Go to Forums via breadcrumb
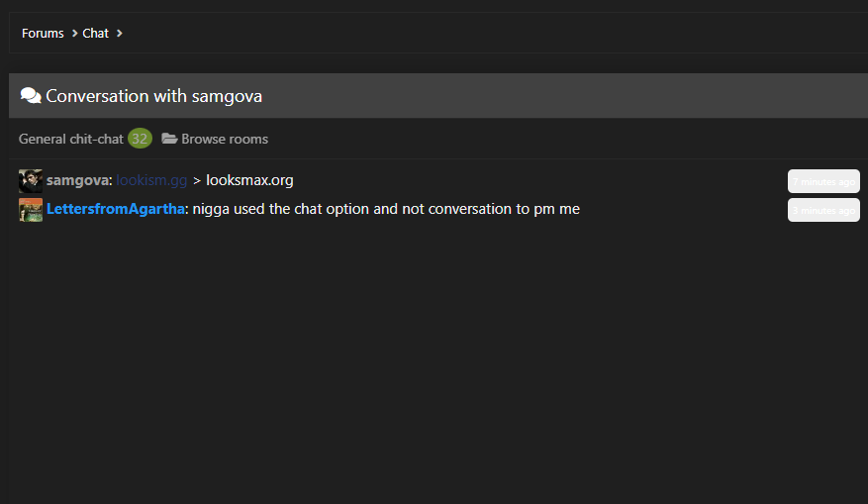This screenshot has height=504, width=868. tap(43, 34)
